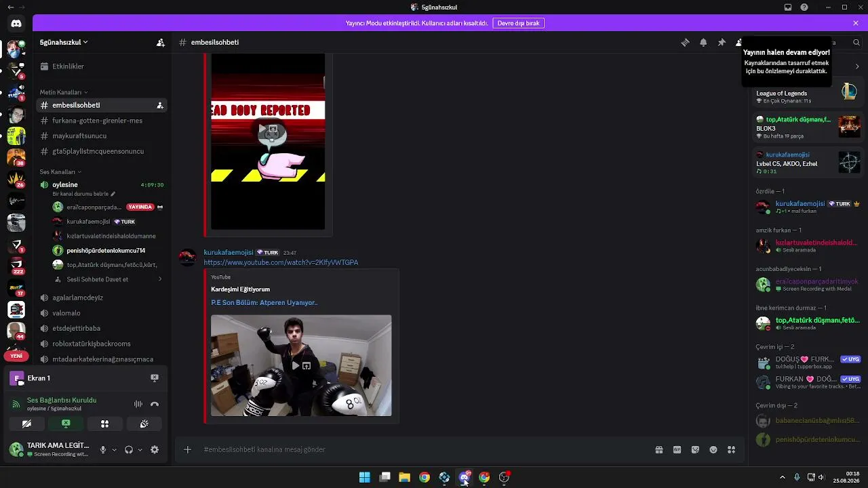Open Windows Start menu
The height and width of the screenshot is (488, 868).
point(365,477)
